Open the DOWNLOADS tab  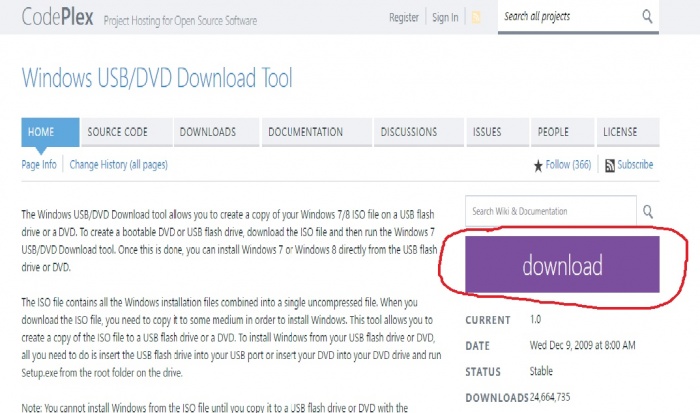pos(217,132)
